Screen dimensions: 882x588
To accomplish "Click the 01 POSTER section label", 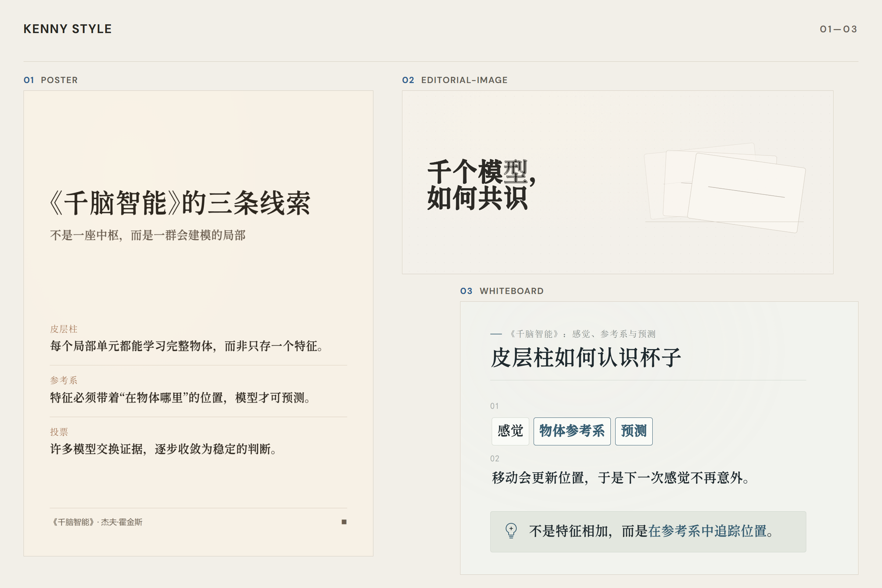I will click(x=51, y=80).
